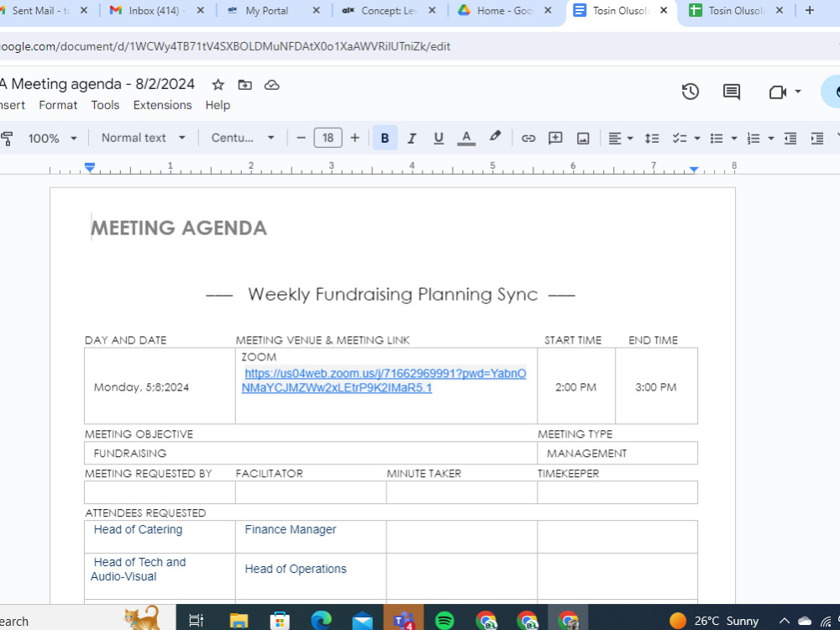Image resolution: width=840 pixels, height=630 pixels.
Task: Open line and paragraph spacing
Action: pos(652,139)
